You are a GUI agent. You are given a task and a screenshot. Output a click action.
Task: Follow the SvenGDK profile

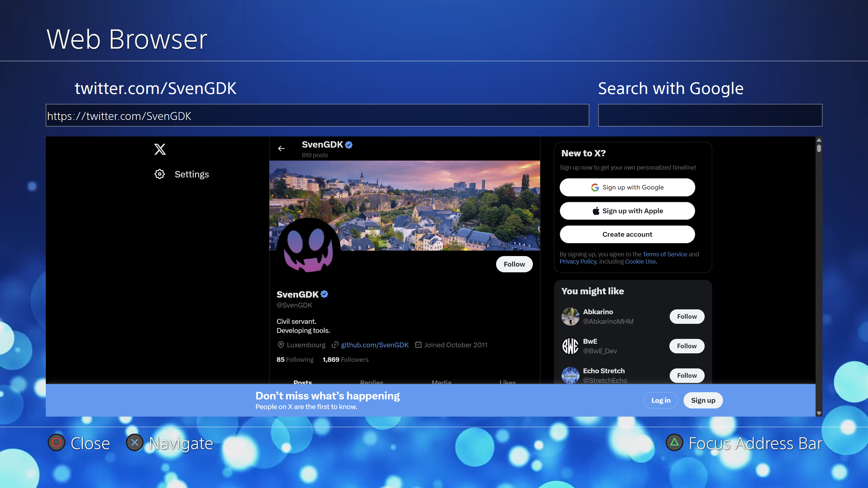point(514,264)
